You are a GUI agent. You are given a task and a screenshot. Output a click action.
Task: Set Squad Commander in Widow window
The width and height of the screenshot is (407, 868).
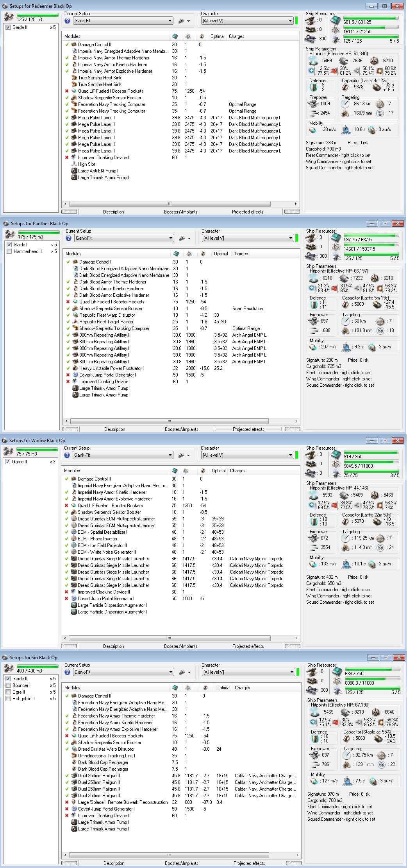[340, 602]
